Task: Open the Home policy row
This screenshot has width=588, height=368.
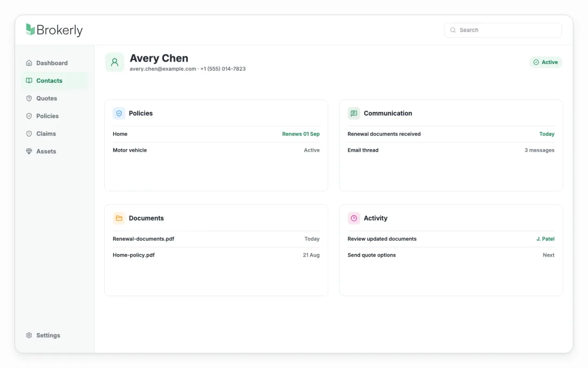Action: click(x=216, y=134)
